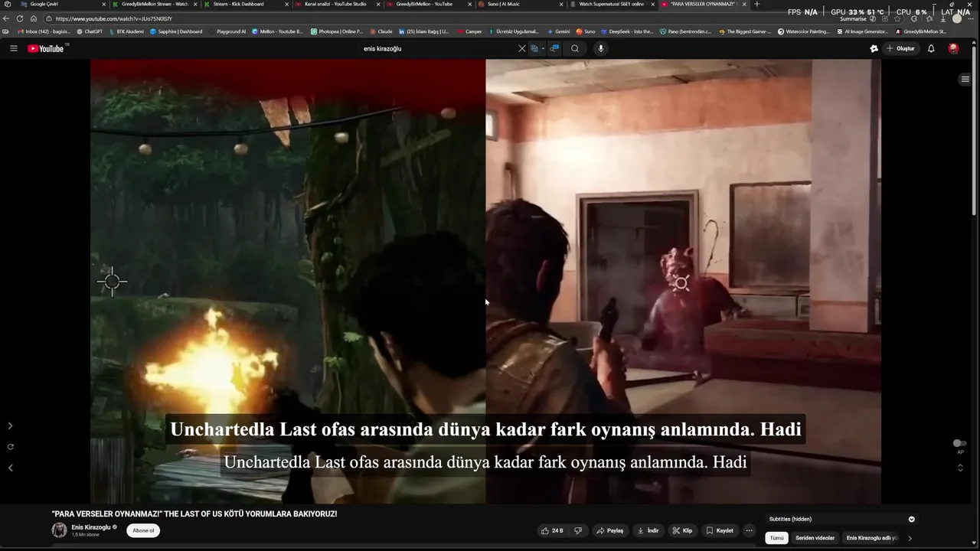Go to browser home page
This screenshot has width=980, height=551.
(x=34, y=18)
